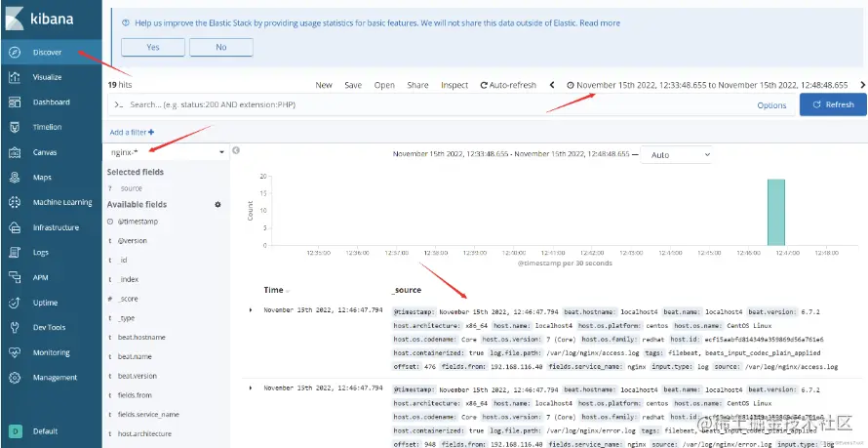Collapse the field sidebar arrow
The width and height of the screenshot is (868, 448).
click(x=236, y=150)
